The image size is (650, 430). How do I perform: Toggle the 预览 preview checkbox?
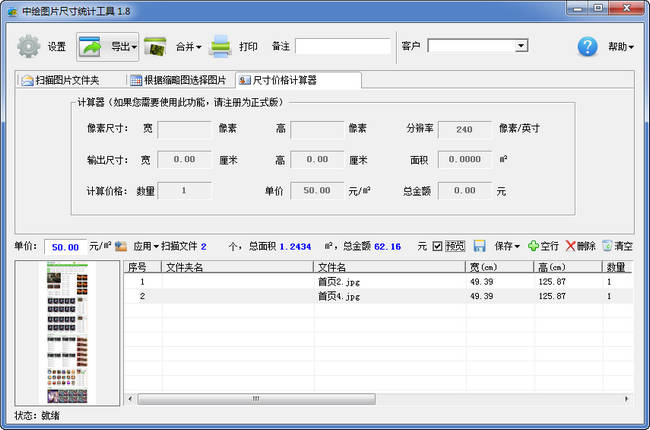click(x=438, y=246)
